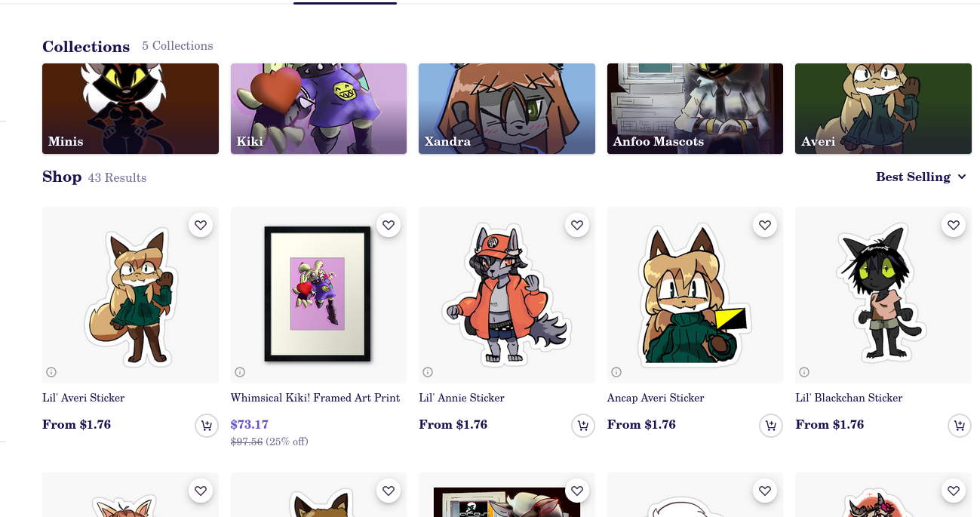Open the Lil' Annie Sticker title link
Viewport: 980px width, 517px height.
pos(462,398)
